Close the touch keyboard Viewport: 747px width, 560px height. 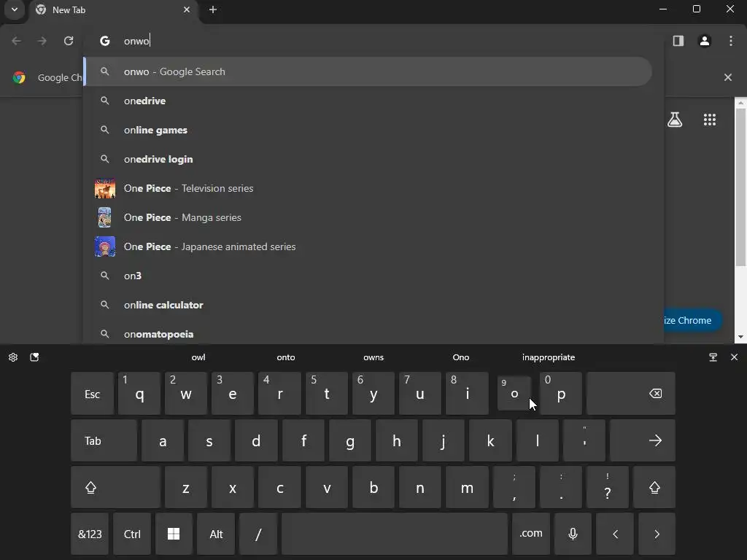tap(734, 357)
